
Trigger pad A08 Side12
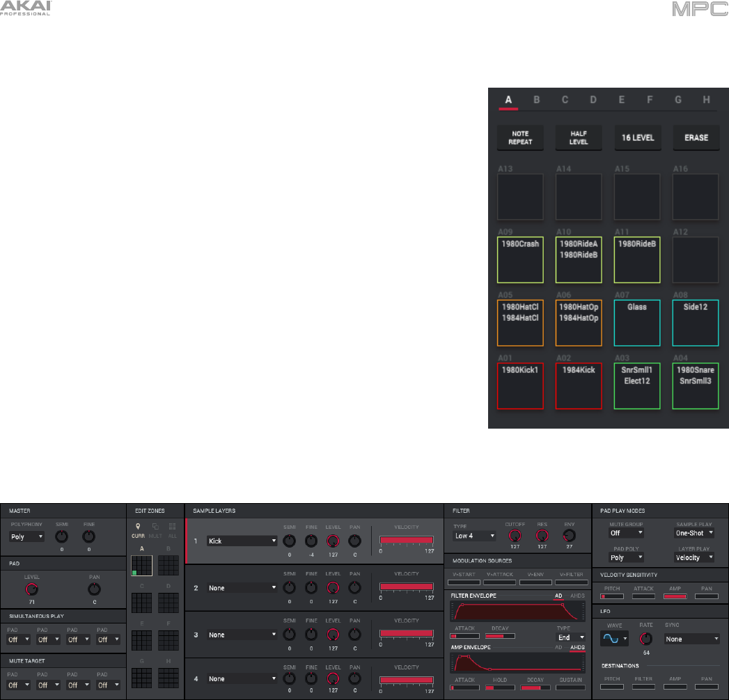pos(696,323)
